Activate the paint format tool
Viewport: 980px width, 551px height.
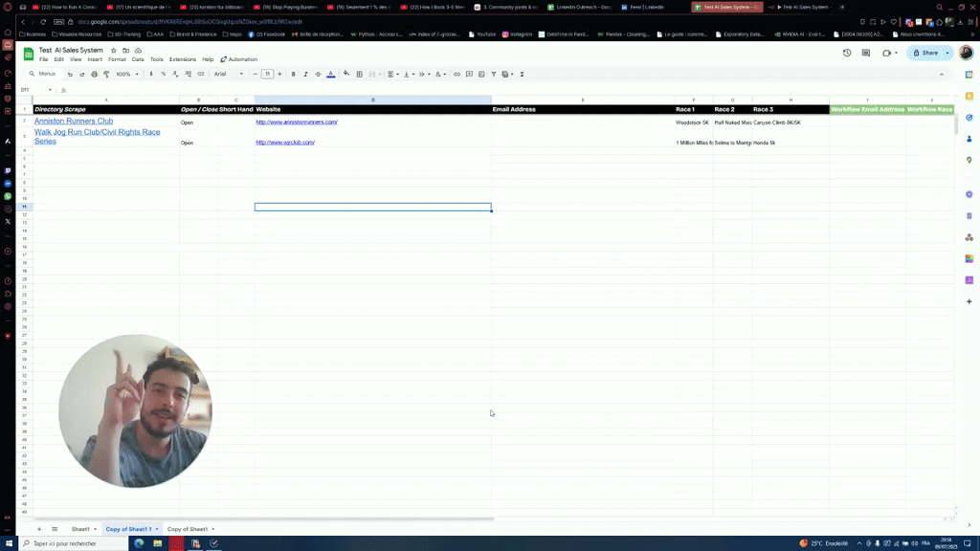click(x=106, y=75)
